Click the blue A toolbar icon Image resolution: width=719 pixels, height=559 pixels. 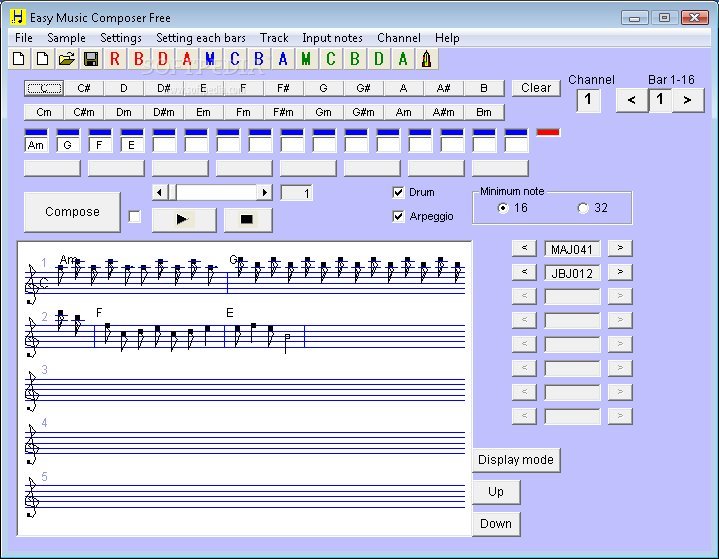tap(283, 59)
